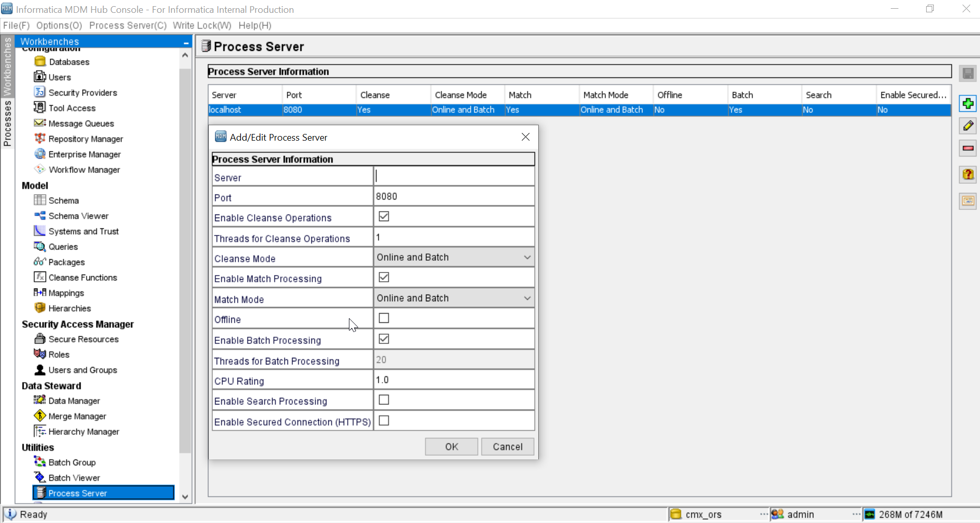Viewport: 980px width, 523px height.
Task: Open the Queries tool icon
Action: 40,246
